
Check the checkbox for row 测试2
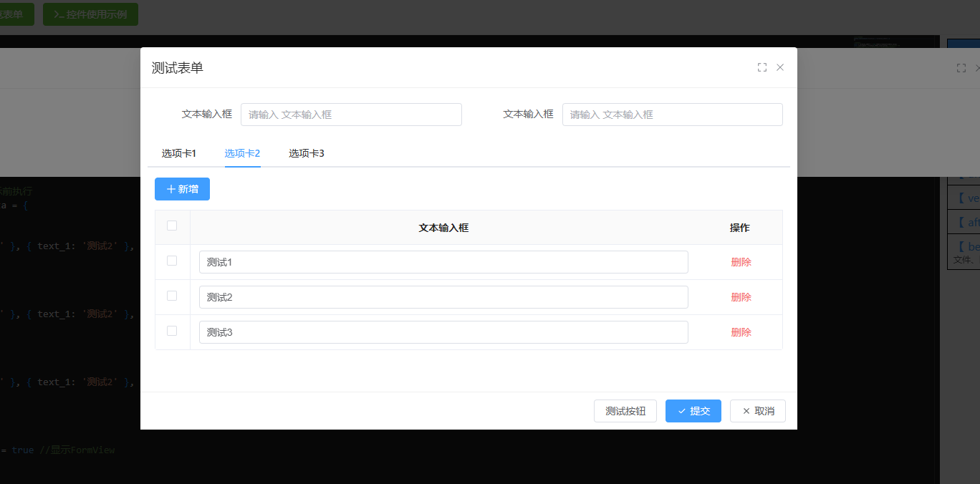172,296
